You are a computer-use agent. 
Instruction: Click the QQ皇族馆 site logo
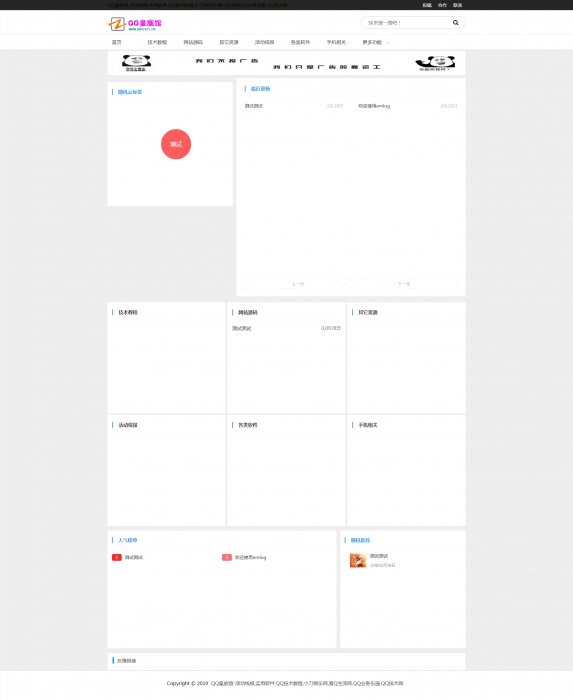pyautogui.click(x=135, y=24)
